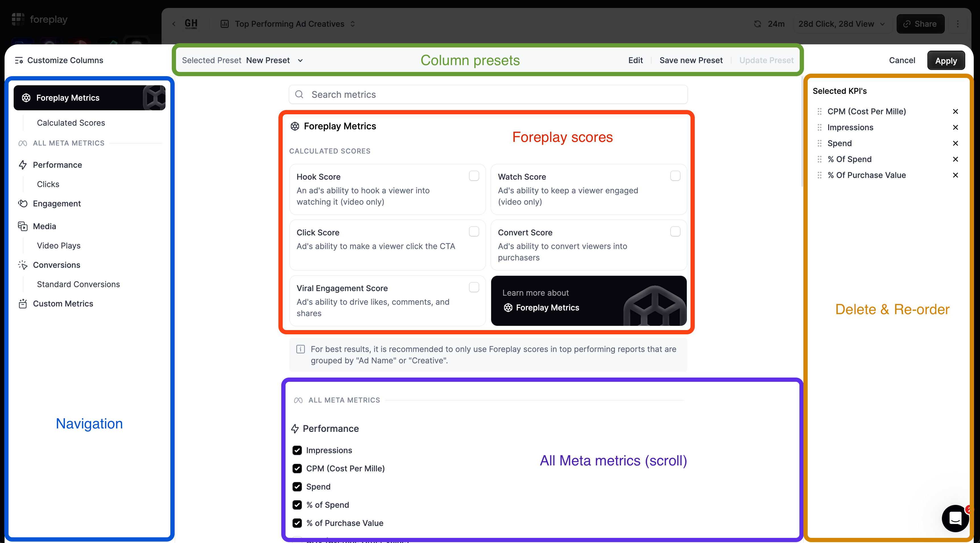This screenshot has width=980, height=543.
Task: Click the Update Preset button
Action: tap(766, 61)
